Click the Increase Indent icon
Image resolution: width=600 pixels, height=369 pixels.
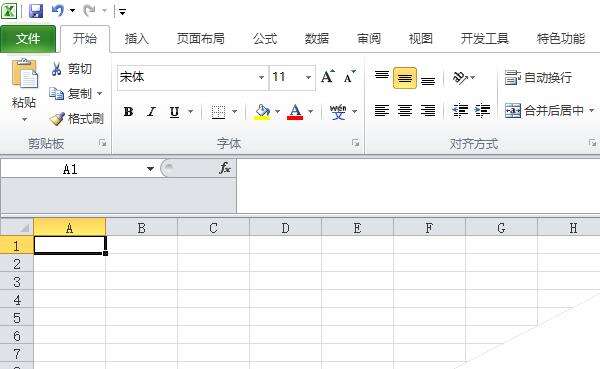coord(483,111)
